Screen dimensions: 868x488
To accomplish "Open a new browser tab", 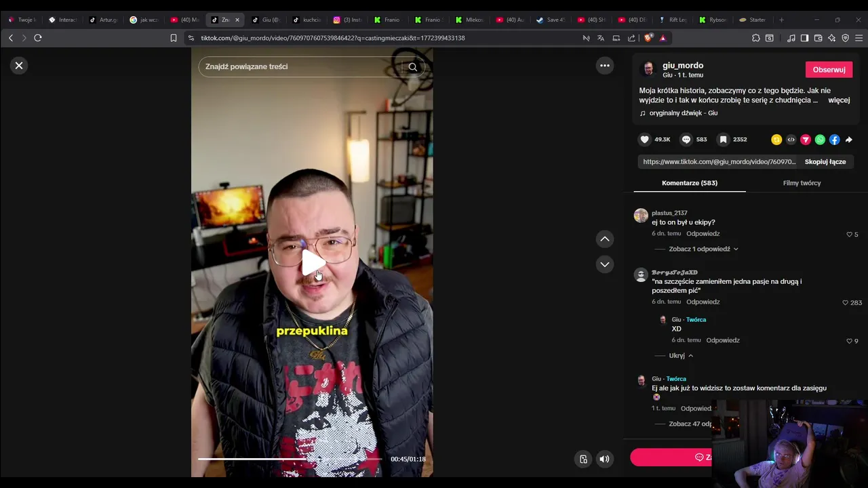I will pyautogui.click(x=781, y=20).
